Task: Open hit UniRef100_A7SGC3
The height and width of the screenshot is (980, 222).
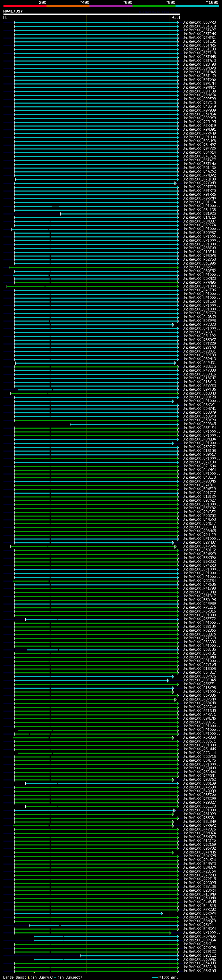Action: [x=199, y=324]
